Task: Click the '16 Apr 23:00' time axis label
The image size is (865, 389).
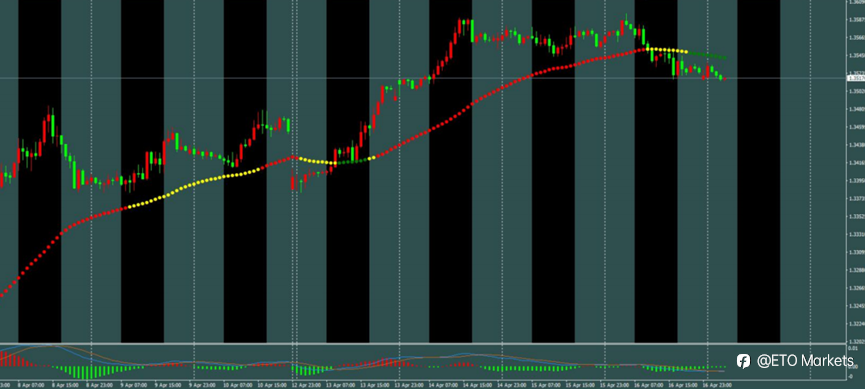Action: [717, 385]
